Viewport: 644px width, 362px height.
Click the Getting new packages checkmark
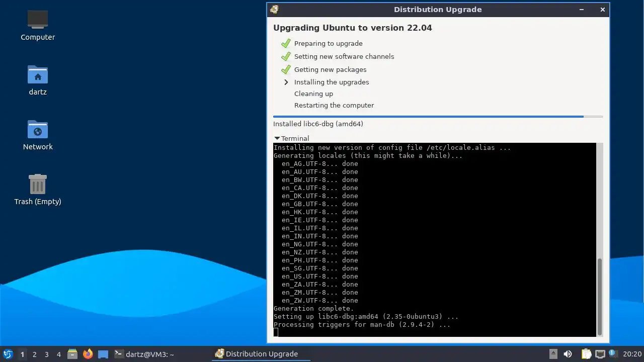click(x=286, y=69)
